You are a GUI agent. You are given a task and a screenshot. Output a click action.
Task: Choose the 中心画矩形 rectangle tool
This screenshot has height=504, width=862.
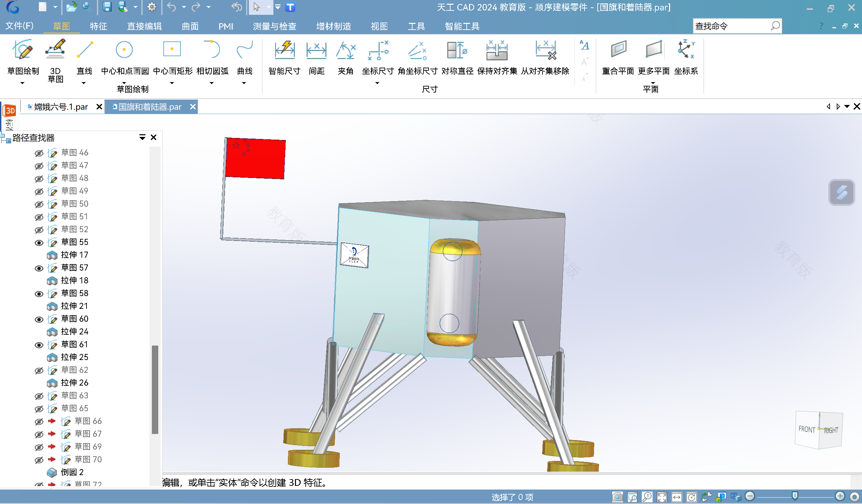click(x=172, y=57)
